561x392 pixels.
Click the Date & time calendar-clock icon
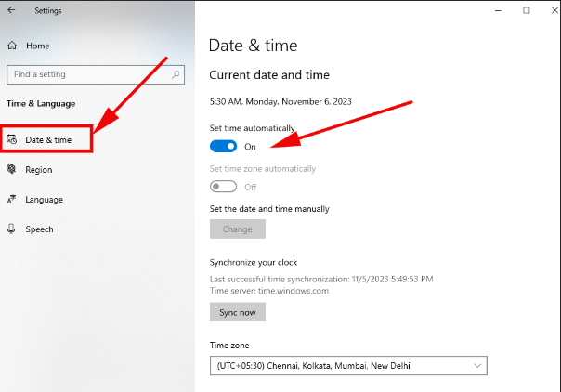coord(12,139)
